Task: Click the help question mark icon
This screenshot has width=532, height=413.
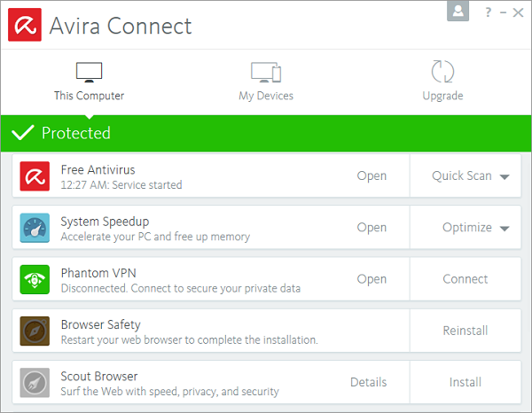Action: point(488,12)
